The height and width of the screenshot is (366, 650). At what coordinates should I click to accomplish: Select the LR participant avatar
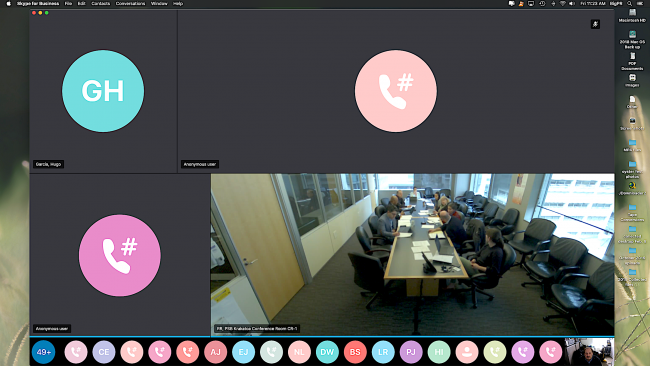[383, 352]
